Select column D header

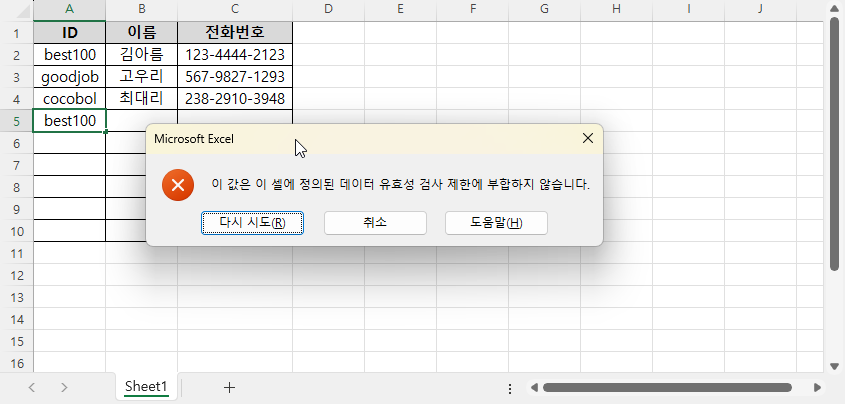(x=329, y=9)
